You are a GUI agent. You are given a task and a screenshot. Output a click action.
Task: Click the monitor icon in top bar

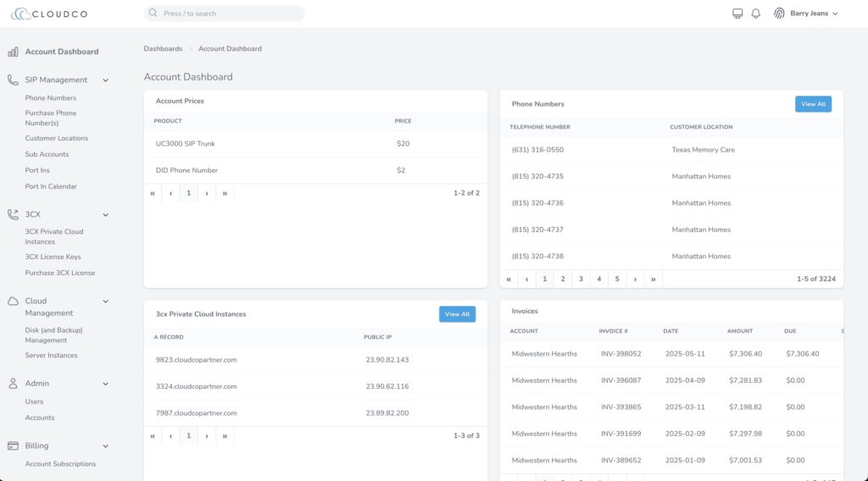click(x=737, y=14)
